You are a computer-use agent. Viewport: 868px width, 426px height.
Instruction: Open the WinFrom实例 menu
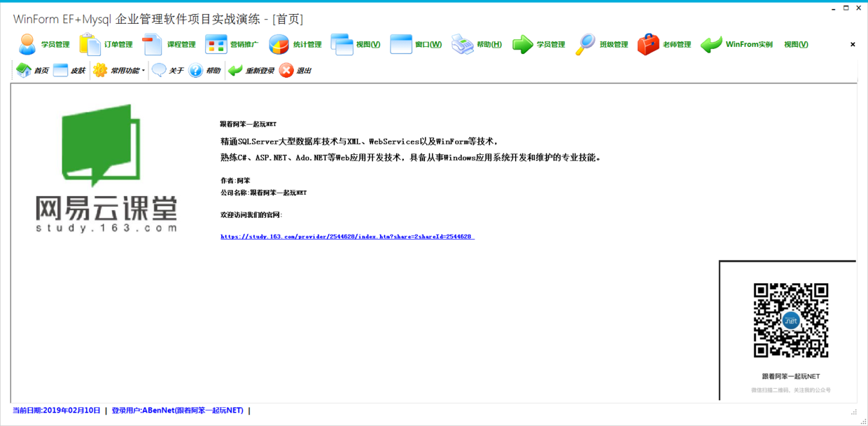(737, 44)
